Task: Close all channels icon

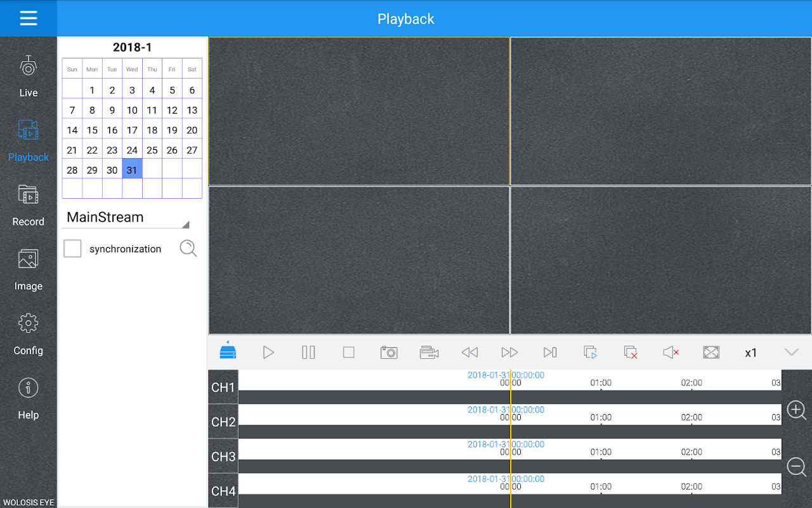Action: pyautogui.click(x=631, y=352)
